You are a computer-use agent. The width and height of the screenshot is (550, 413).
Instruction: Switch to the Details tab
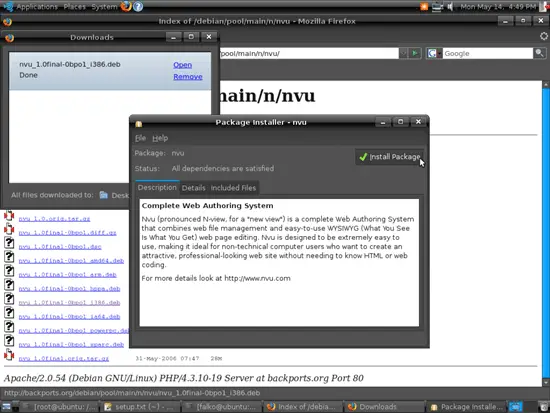194,188
